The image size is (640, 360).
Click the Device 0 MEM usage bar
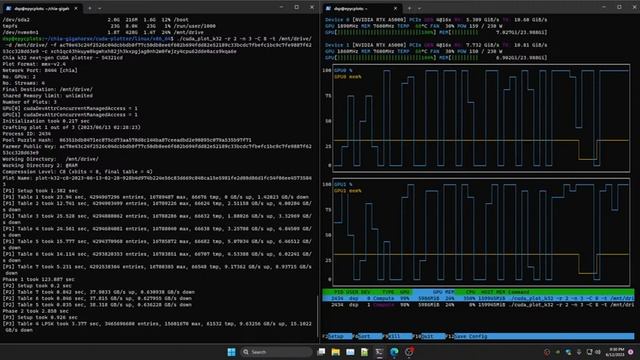pos(493,32)
